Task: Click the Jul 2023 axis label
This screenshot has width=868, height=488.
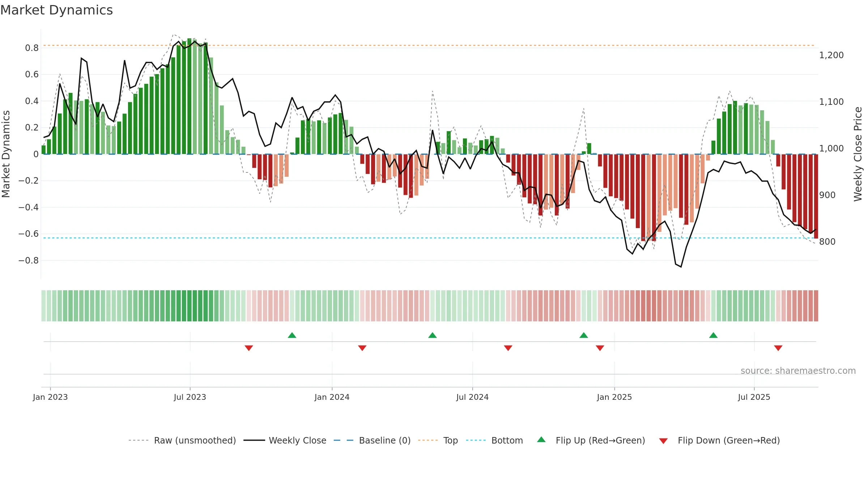Action: (190, 397)
